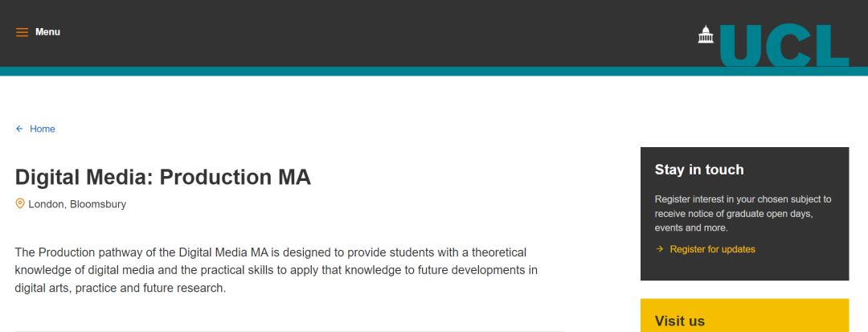Click the Digital Media: Production MA heading

click(163, 177)
